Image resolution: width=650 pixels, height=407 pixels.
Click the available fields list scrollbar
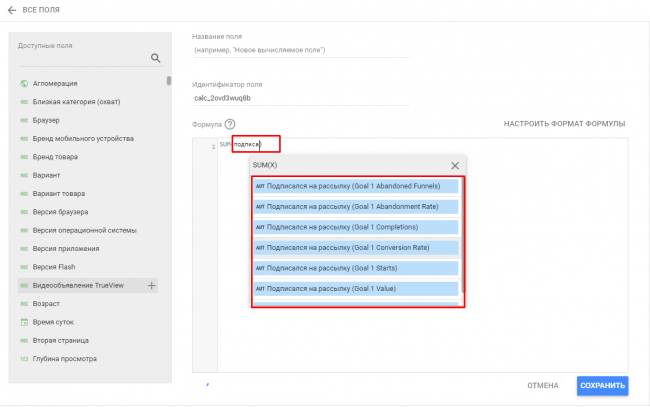168,82
